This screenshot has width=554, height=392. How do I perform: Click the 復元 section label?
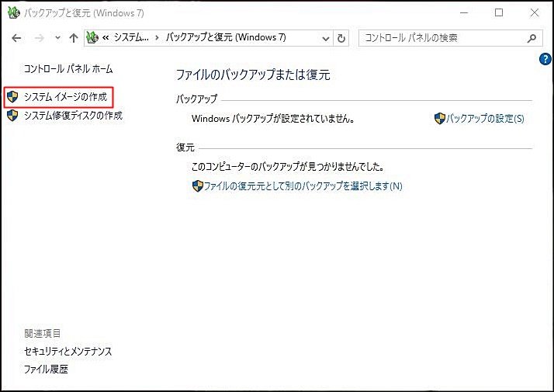[185, 147]
